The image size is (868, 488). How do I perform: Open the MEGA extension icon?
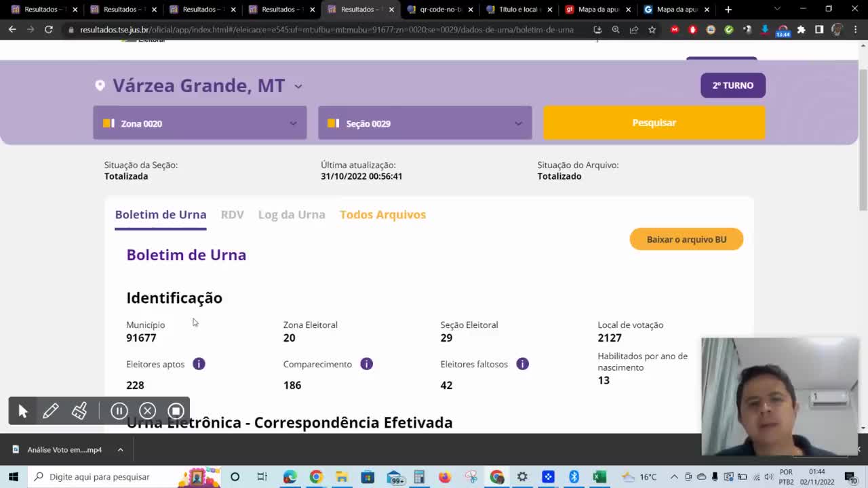[x=674, y=30]
